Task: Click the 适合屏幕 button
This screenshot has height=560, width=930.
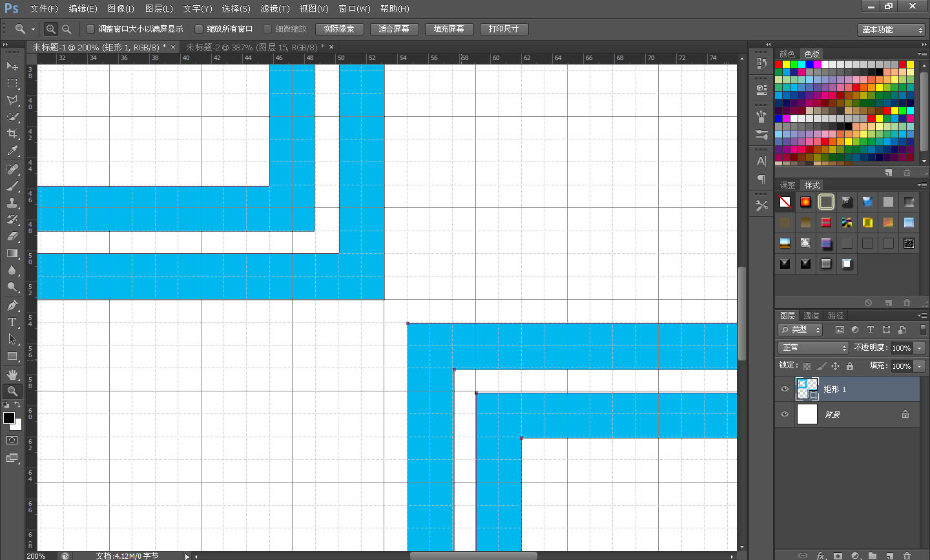Action: click(394, 29)
